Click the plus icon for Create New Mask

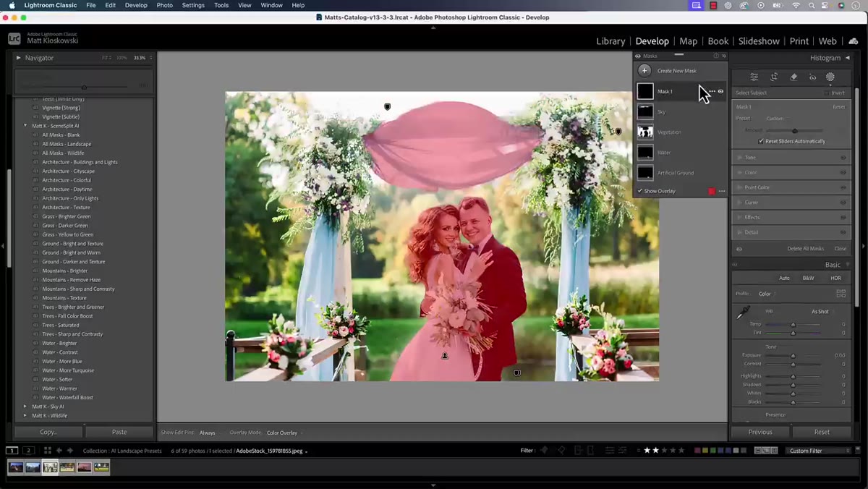[x=644, y=71]
